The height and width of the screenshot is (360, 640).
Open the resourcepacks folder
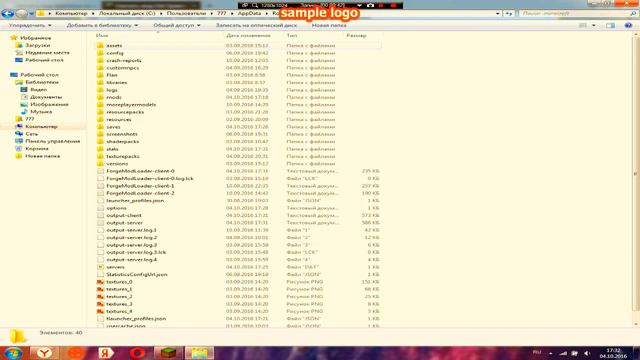coord(125,112)
